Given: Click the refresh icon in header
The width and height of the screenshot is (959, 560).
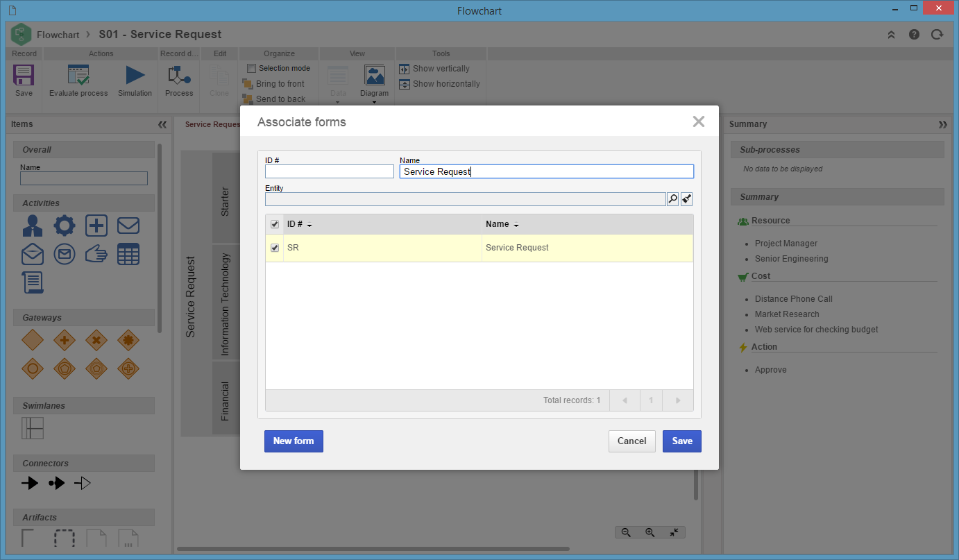Looking at the screenshot, I should (x=937, y=34).
